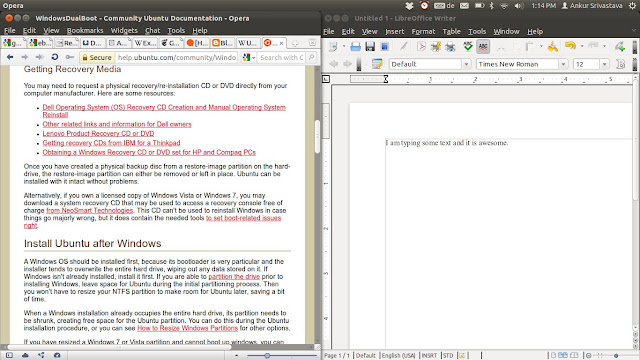640x360 pixels.
Task: Adjust Writer's zoom slider handle
Action: tap(616, 356)
